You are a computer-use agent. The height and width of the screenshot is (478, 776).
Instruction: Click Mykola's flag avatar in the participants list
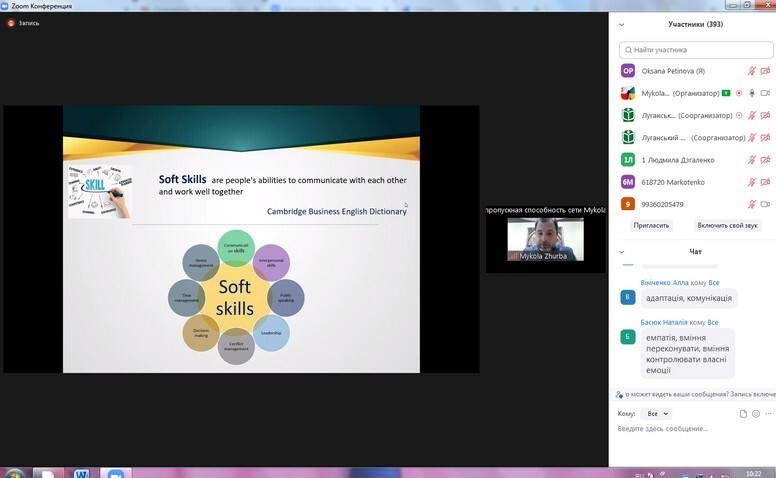tap(628, 93)
